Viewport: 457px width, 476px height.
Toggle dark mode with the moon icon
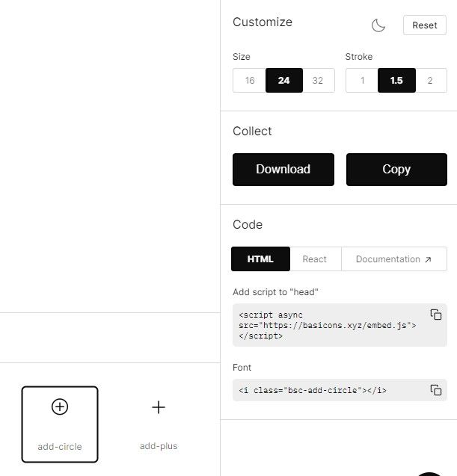(x=378, y=25)
